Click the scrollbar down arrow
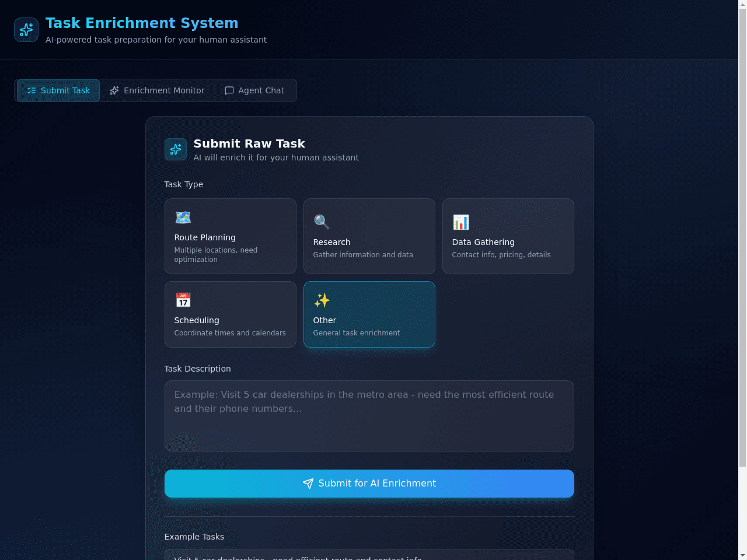The height and width of the screenshot is (560, 747). click(742, 555)
